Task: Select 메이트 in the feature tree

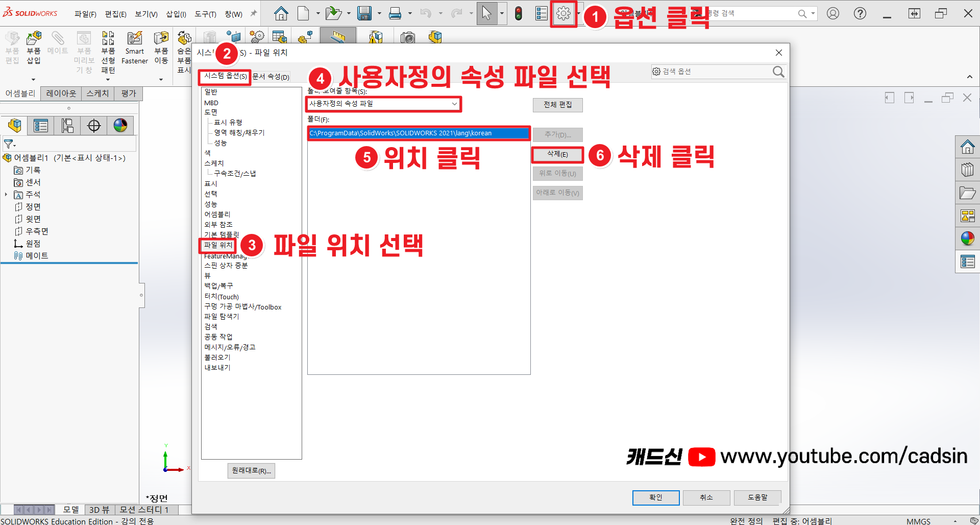Action: (x=37, y=256)
